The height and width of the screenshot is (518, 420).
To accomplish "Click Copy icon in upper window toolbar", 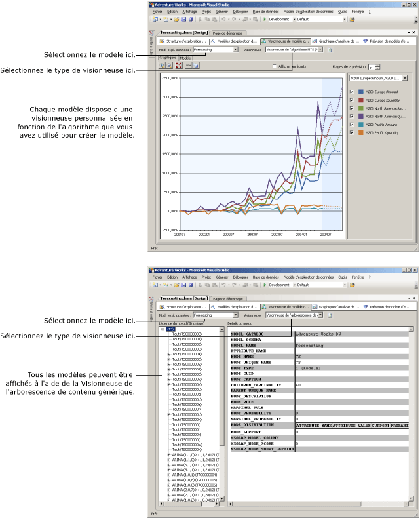I will [x=207, y=20].
